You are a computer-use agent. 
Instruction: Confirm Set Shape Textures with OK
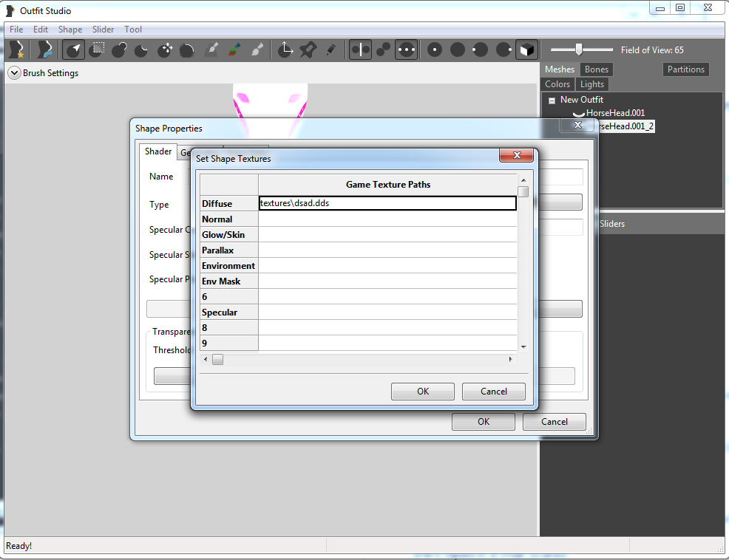pos(423,392)
